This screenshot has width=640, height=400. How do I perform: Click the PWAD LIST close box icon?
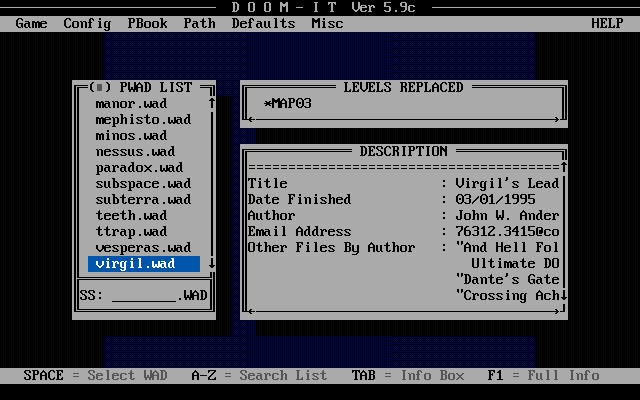[100, 87]
